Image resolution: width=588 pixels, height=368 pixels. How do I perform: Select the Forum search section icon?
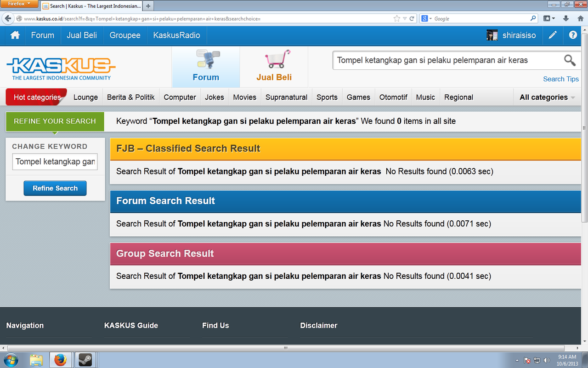click(x=206, y=67)
